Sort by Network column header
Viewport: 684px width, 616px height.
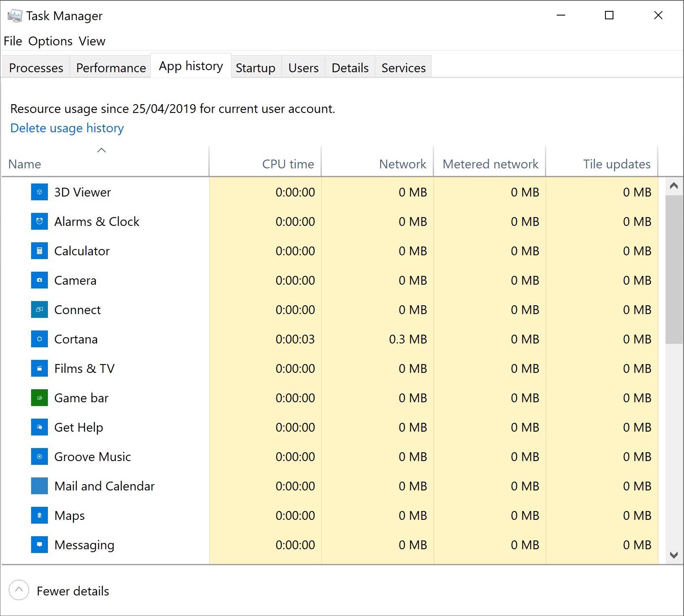click(377, 161)
